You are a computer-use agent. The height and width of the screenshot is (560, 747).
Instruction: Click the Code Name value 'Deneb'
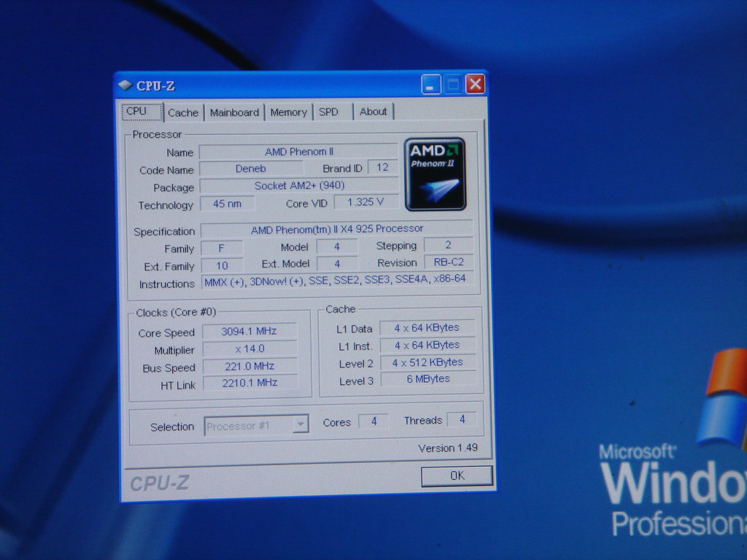(251, 168)
